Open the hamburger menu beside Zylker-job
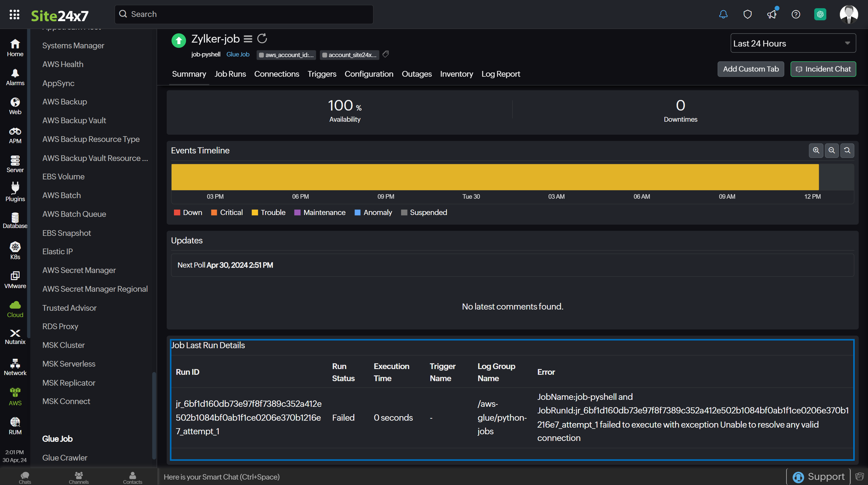Screen dimensions: 868x485 click(248, 39)
